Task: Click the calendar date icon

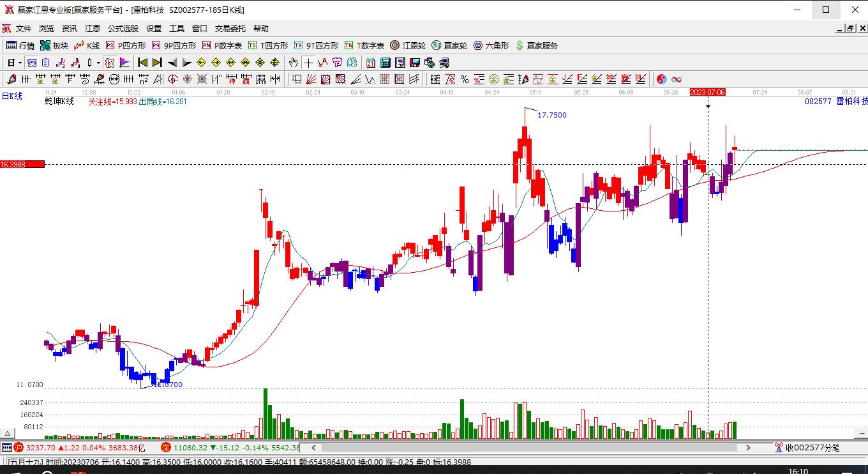Action: coord(370,63)
